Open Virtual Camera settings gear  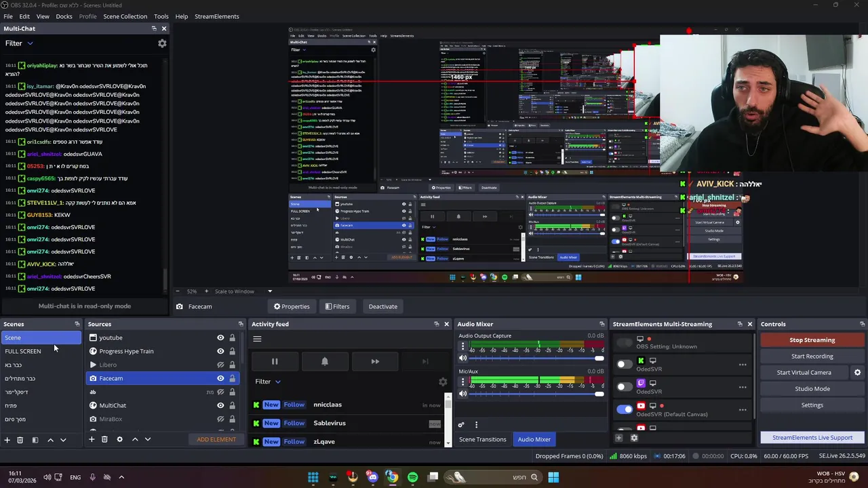click(x=857, y=373)
